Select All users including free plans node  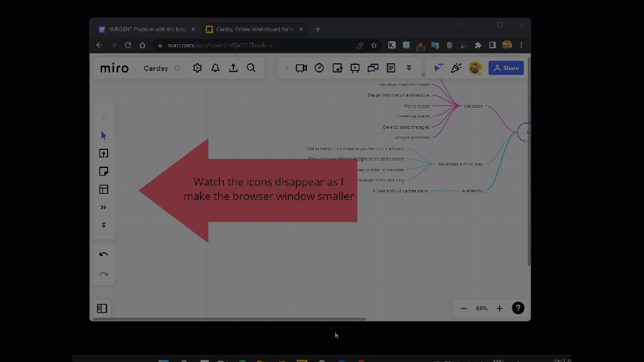pos(400,191)
